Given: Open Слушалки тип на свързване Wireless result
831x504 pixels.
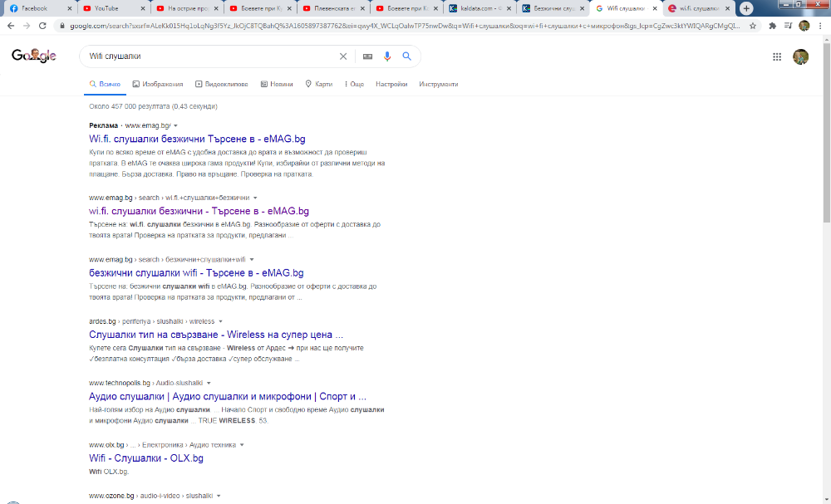Looking at the screenshot, I should tap(216, 335).
